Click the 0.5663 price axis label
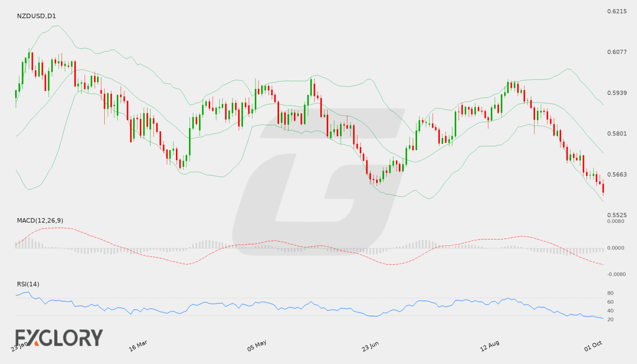 (617, 174)
